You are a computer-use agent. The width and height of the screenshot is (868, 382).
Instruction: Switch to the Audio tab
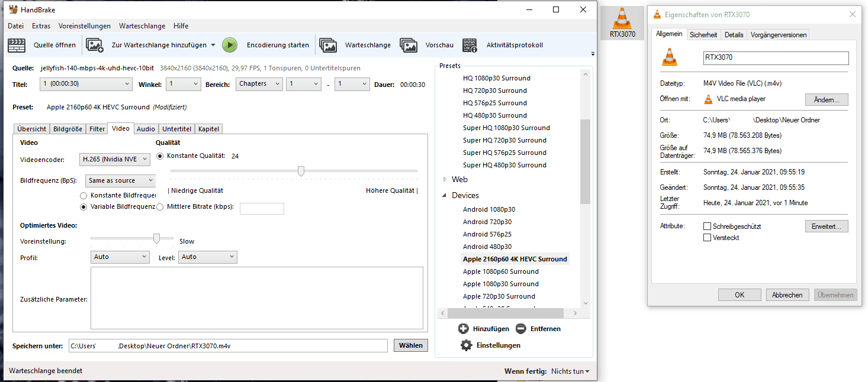[146, 129]
